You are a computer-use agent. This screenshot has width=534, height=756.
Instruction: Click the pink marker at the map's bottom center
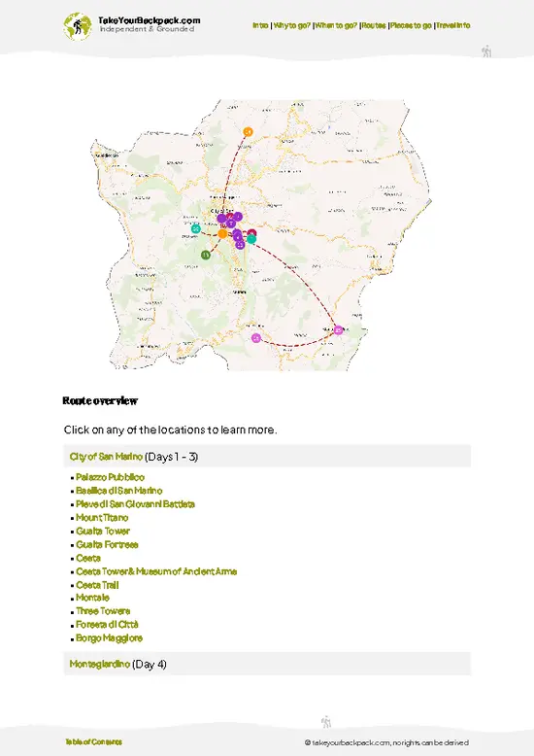256,338
